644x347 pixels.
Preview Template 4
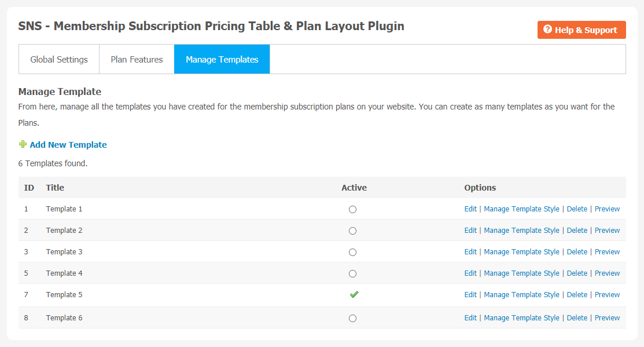coord(607,273)
